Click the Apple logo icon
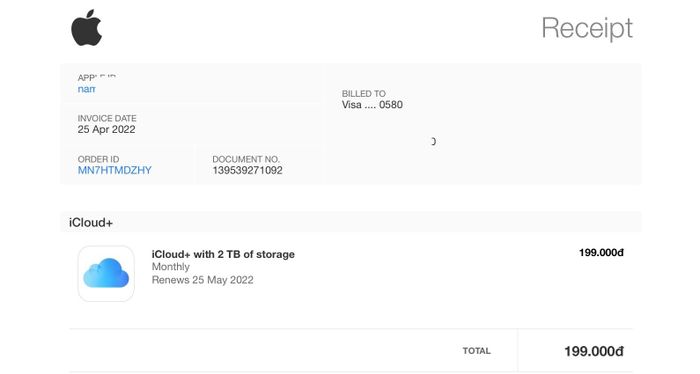 87,28
